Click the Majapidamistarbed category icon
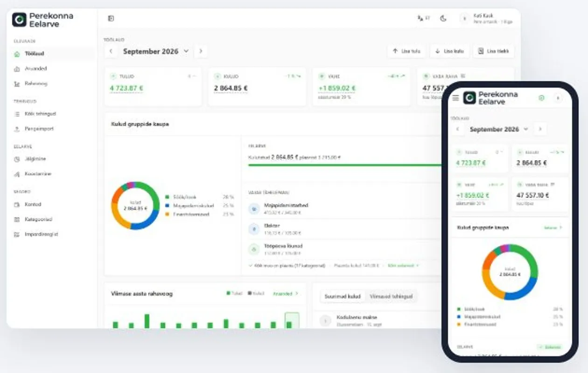The width and height of the screenshot is (588, 373). (253, 208)
